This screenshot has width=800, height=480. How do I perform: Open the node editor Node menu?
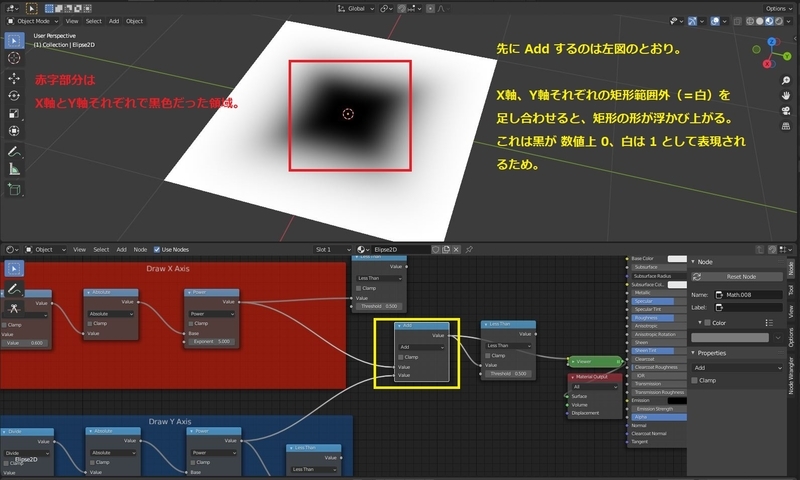tap(140, 249)
